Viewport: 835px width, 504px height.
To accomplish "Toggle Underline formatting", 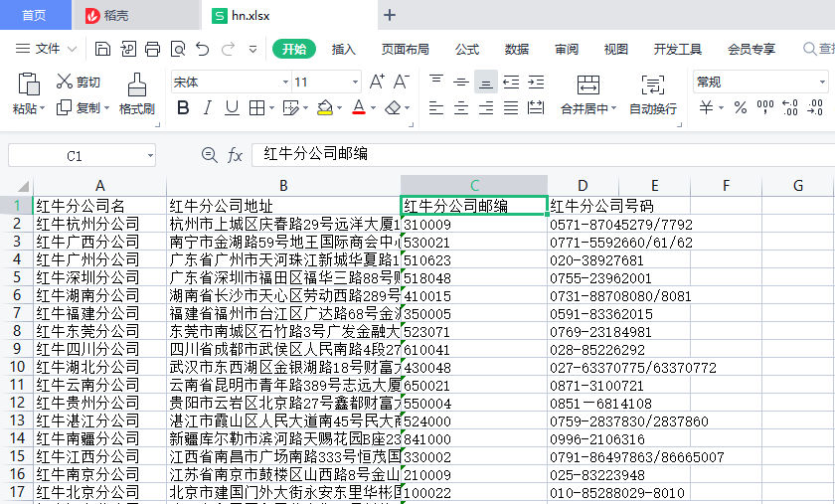I will 232,107.
